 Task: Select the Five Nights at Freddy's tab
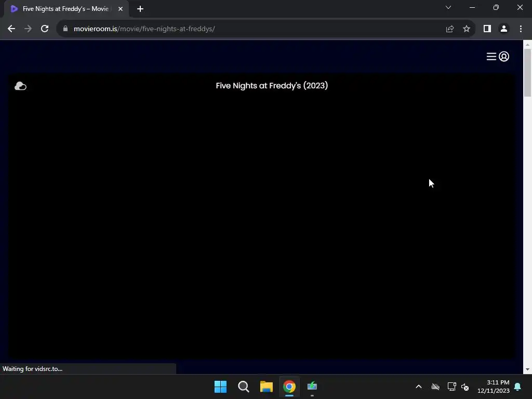coord(66,9)
